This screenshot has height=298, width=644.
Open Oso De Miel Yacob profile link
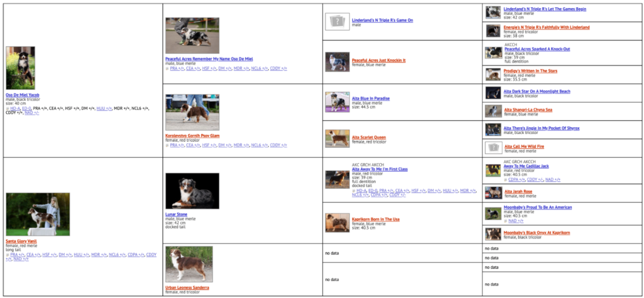click(x=22, y=95)
